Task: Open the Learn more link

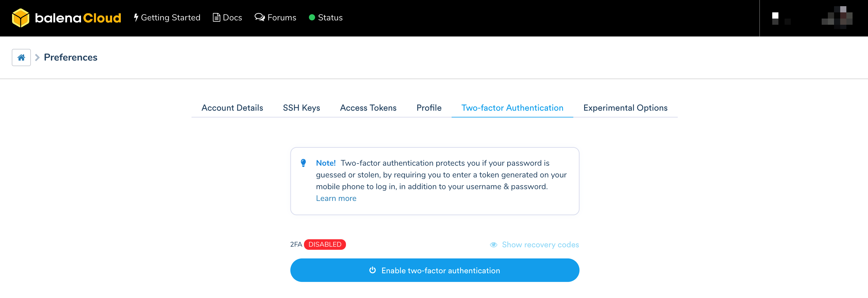Action: 336,198
